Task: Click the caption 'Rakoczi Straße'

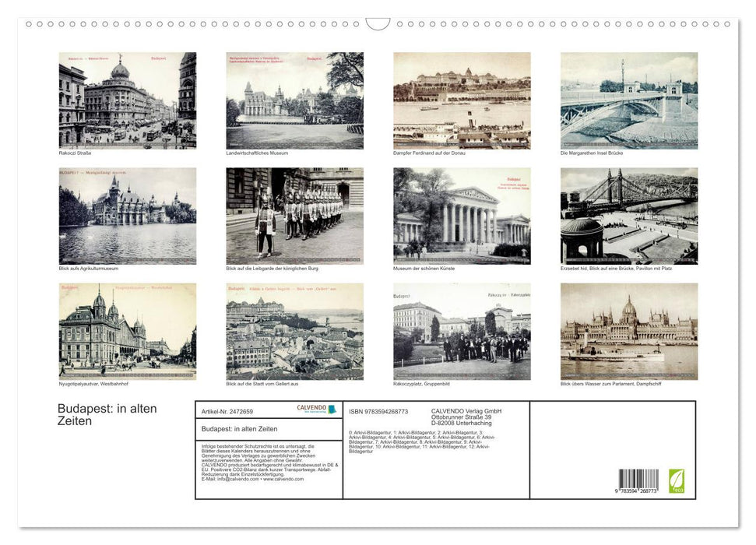Action: (75, 153)
